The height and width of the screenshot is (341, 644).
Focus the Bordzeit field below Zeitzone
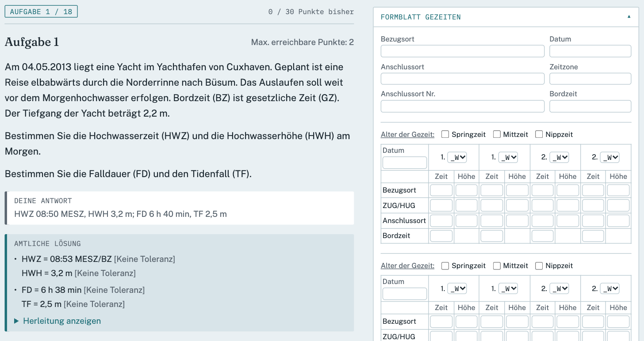pos(590,106)
